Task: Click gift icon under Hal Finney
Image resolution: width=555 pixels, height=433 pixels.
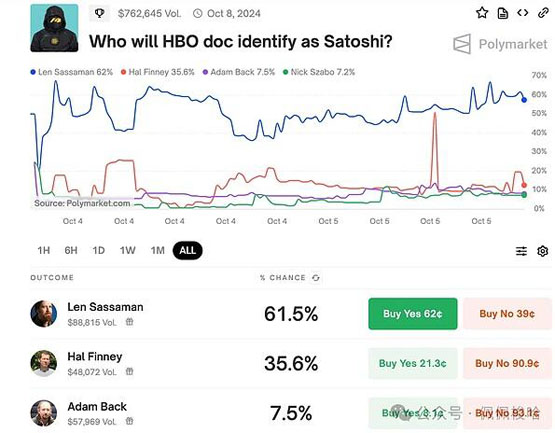Action: tap(130, 371)
